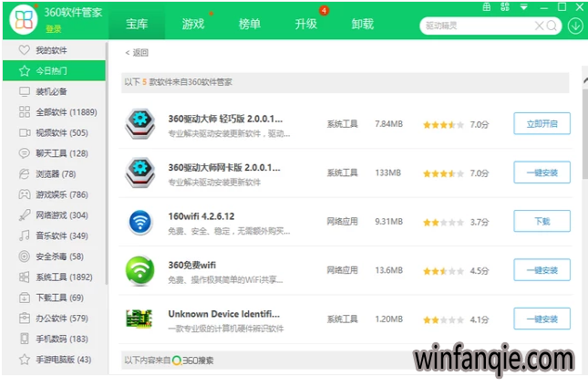
Task: Click the 360驱动大师网卡版 app icon
Action: (139, 173)
